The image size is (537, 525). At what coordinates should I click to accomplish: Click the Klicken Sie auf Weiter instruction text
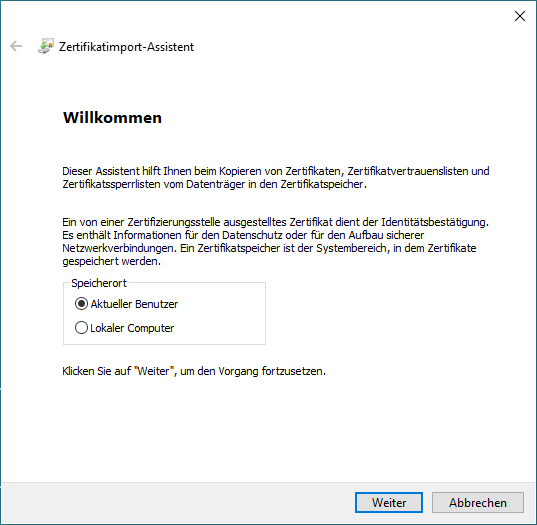(194, 371)
